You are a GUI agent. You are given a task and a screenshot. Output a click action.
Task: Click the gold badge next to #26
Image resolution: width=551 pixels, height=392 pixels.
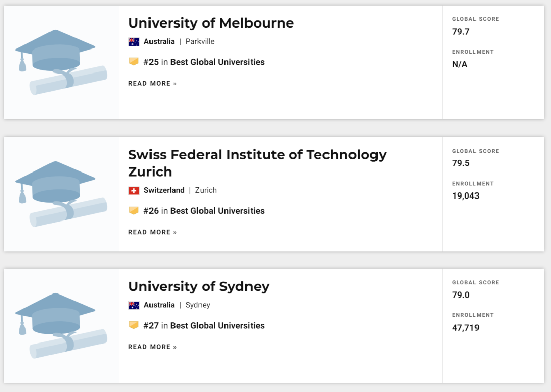pos(134,210)
